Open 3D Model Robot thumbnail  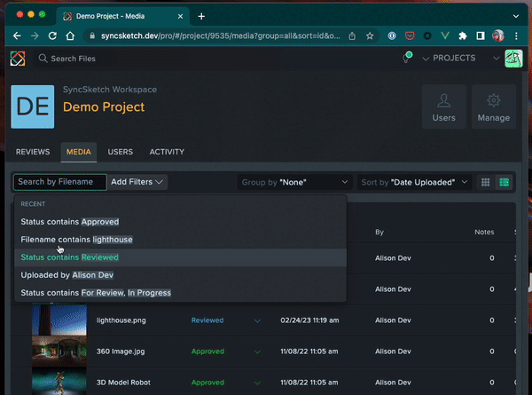(59, 382)
